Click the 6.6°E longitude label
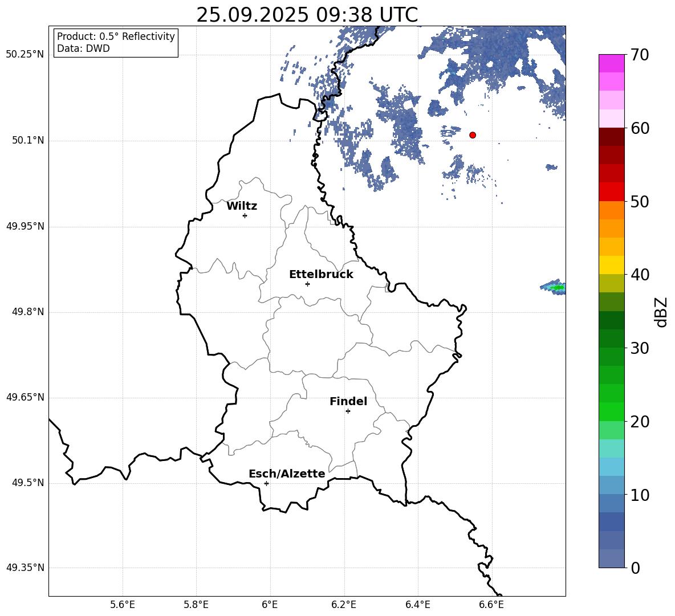 pyautogui.click(x=491, y=605)
